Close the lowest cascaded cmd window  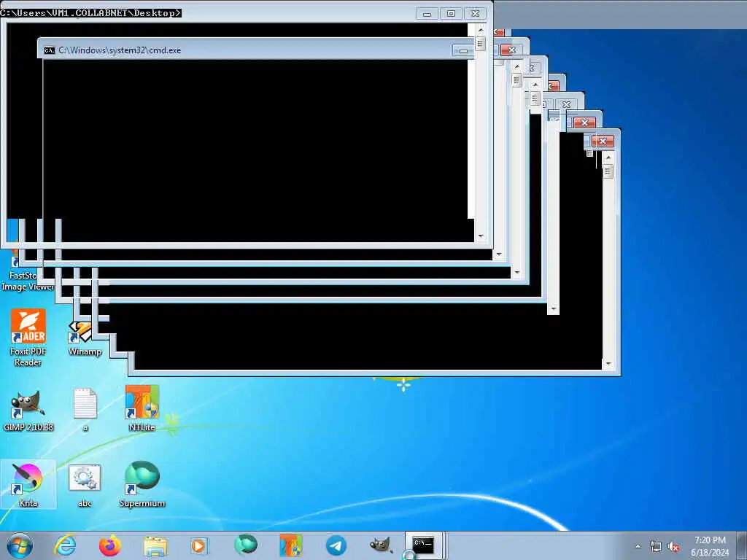pos(603,141)
